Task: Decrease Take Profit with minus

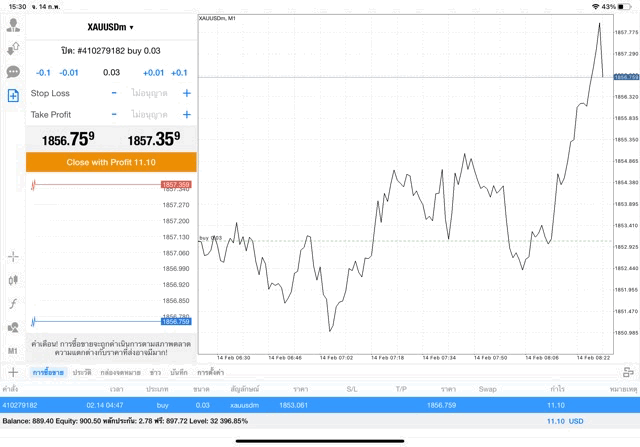Action: tap(114, 114)
